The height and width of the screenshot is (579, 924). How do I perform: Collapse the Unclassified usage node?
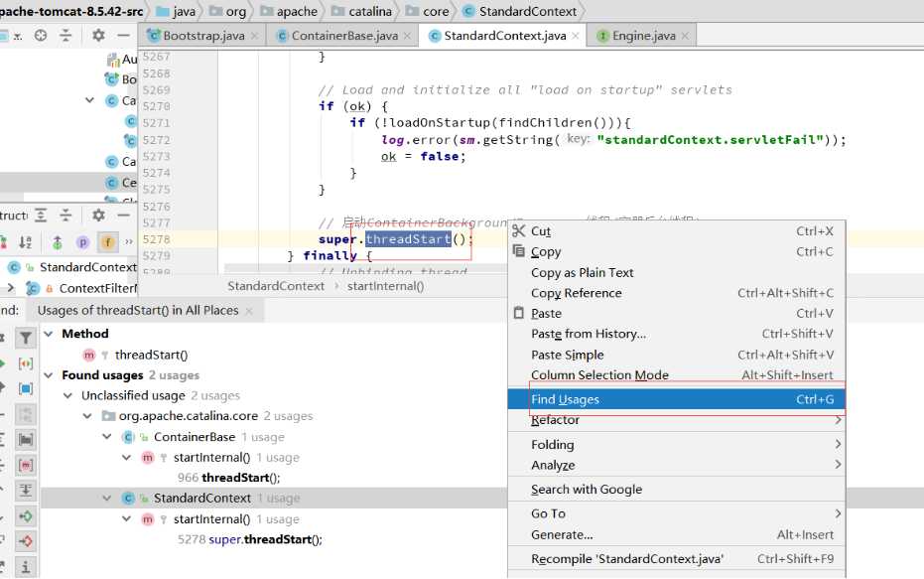point(68,395)
